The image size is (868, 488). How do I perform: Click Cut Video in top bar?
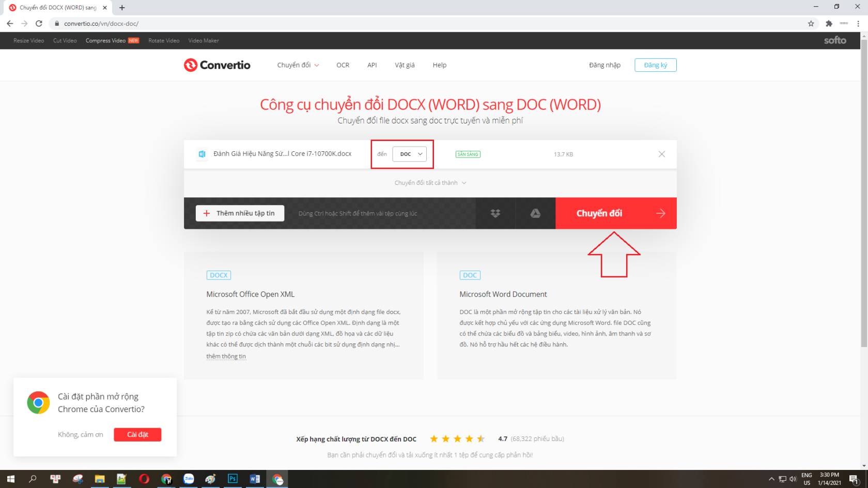pyautogui.click(x=65, y=41)
